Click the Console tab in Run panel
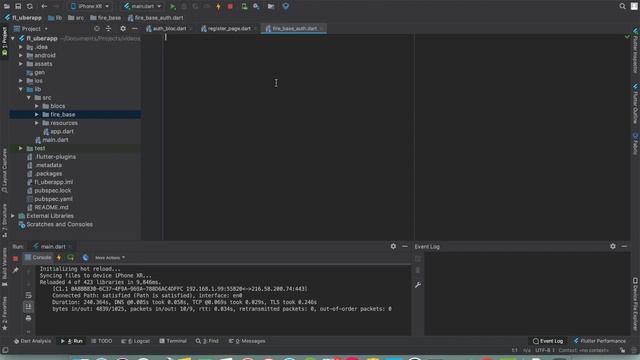 pyautogui.click(x=38, y=258)
